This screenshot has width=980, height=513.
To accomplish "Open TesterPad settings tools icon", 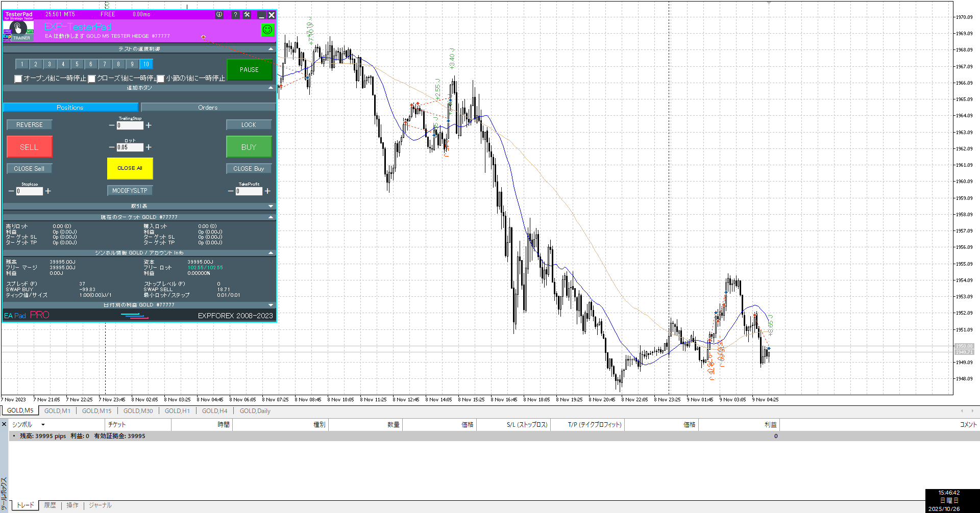I will [x=247, y=15].
